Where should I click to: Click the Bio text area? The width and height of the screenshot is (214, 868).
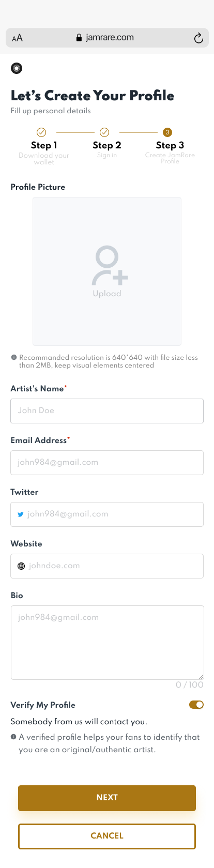107,643
